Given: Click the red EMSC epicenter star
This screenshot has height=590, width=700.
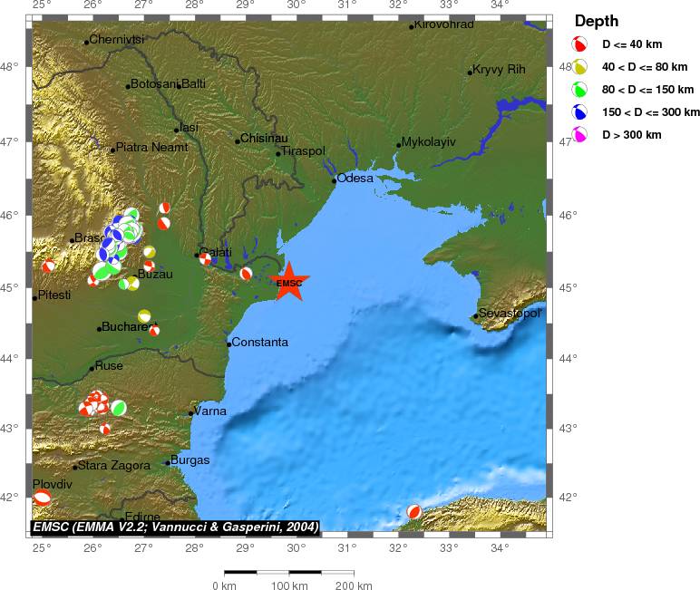Looking at the screenshot, I should pos(289,282).
